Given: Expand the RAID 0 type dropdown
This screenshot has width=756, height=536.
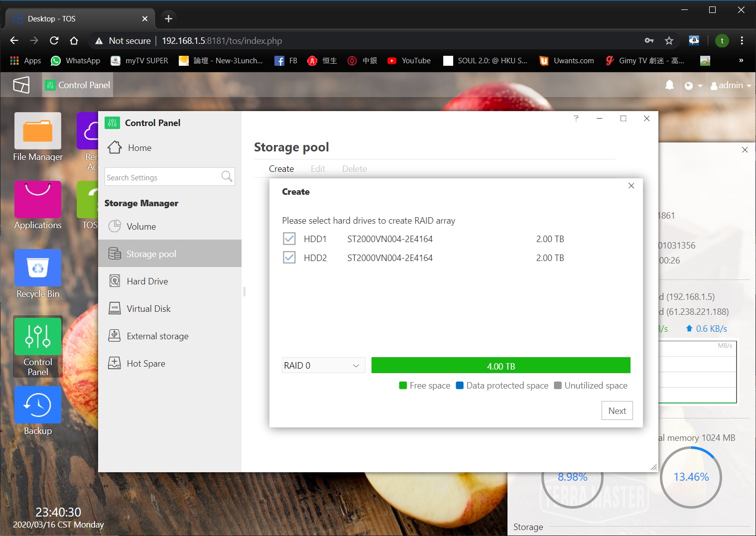Looking at the screenshot, I should click(323, 366).
